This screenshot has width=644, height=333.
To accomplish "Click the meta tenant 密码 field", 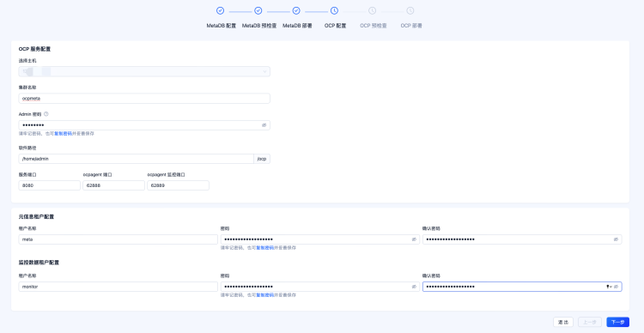I will coord(320,239).
